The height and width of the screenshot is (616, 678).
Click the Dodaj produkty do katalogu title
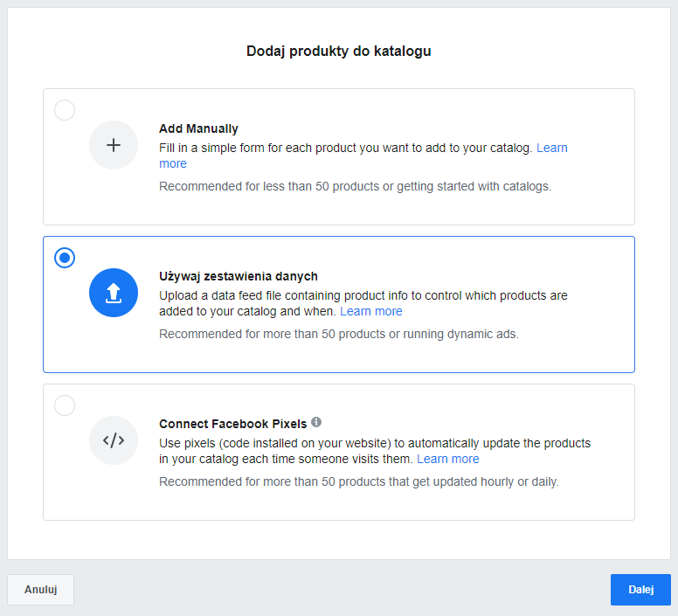tap(339, 51)
